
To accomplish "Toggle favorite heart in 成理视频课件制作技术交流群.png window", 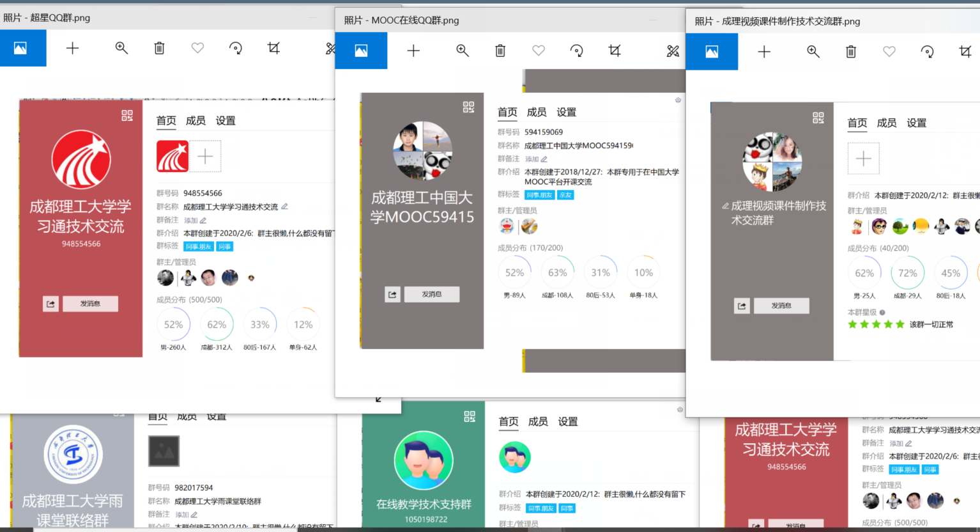I will click(889, 52).
